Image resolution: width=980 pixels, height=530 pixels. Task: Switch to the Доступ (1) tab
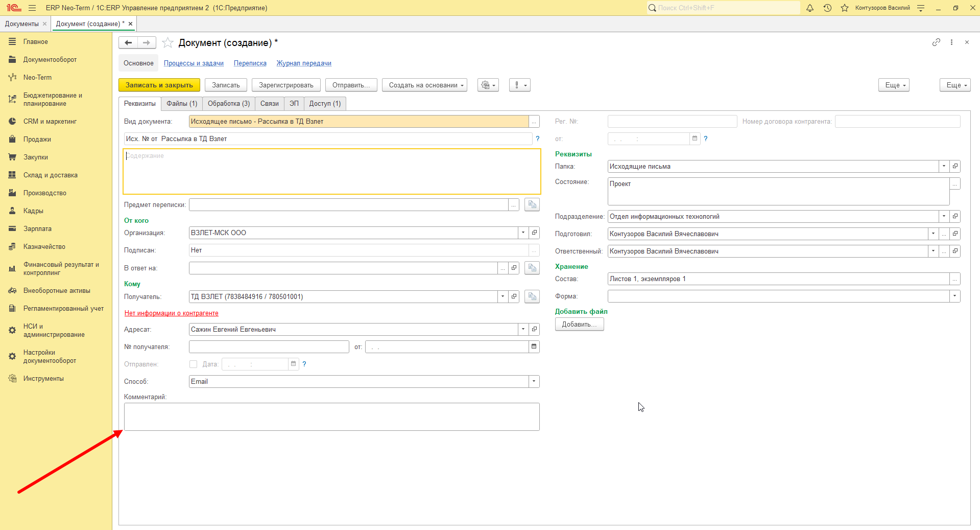(x=325, y=103)
